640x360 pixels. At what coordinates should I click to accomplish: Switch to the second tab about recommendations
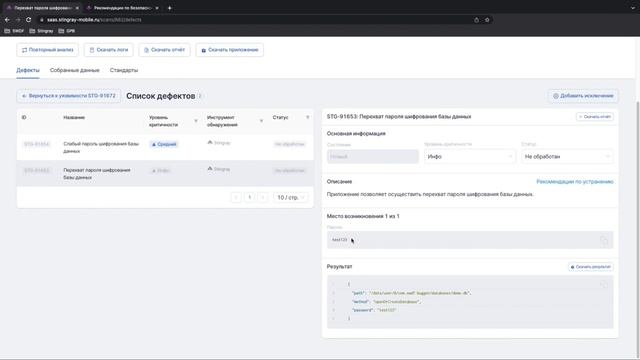tap(122, 8)
